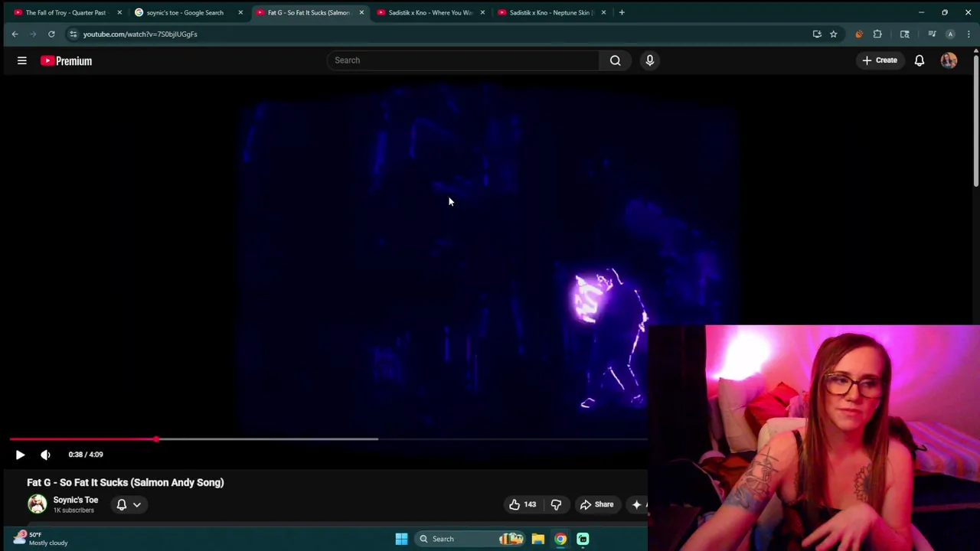Unmute the video volume

pyautogui.click(x=45, y=455)
